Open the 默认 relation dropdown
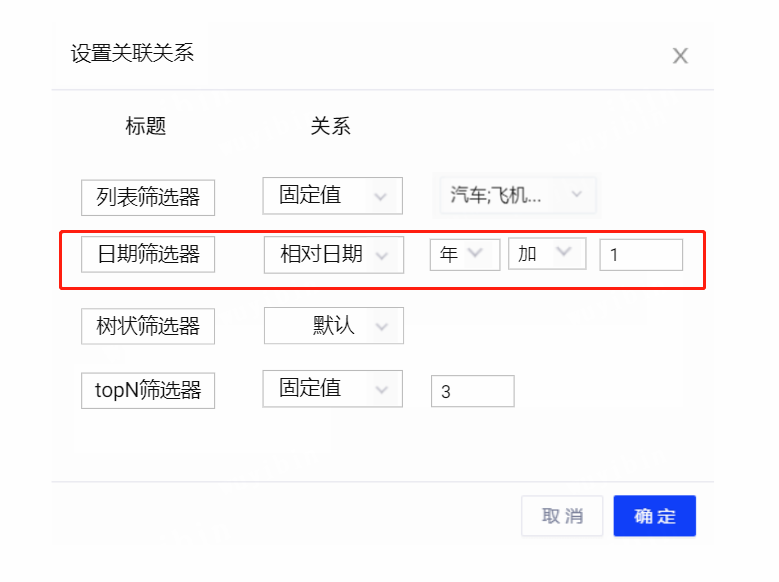The width and height of the screenshot is (779, 582). 333,326
